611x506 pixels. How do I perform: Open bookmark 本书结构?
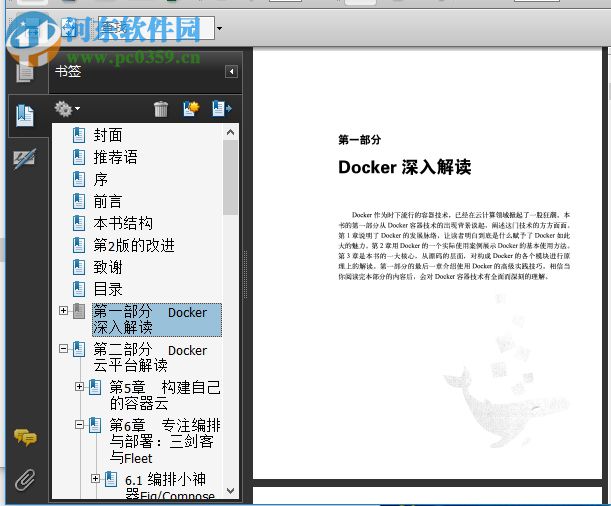click(x=123, y=223)
